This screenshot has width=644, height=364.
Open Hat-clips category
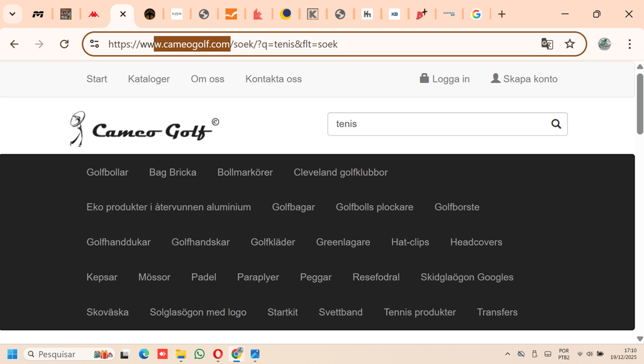coord(410,242)
